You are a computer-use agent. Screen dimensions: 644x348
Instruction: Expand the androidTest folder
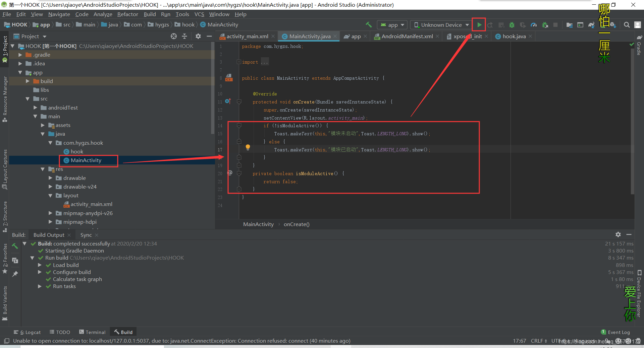coord(35,108)
